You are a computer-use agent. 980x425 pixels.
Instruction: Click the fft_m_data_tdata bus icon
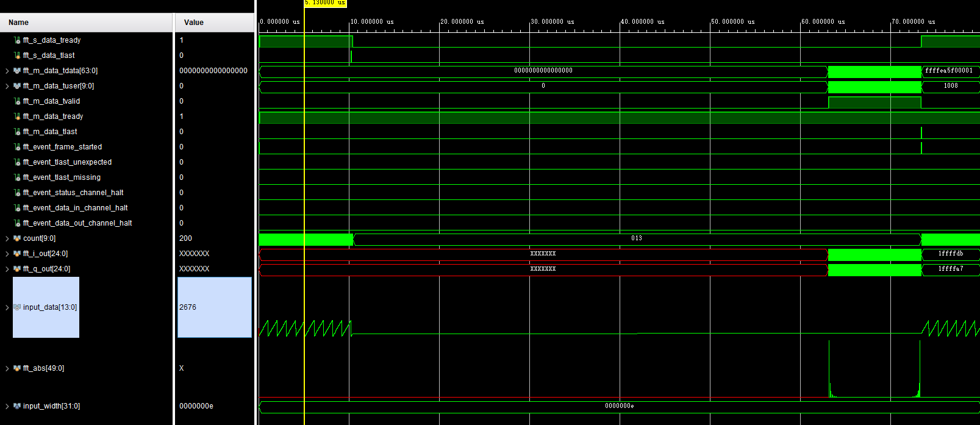17,71
